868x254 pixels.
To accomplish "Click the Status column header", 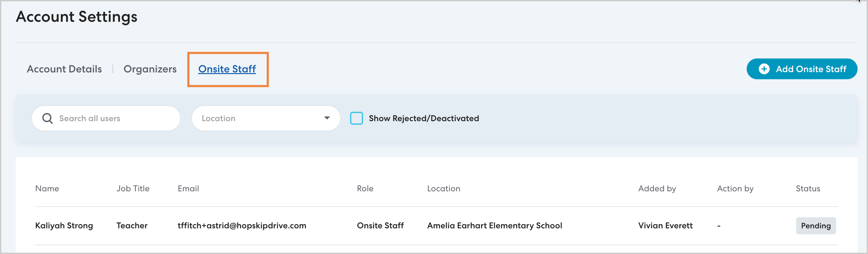I will point(808,188).
